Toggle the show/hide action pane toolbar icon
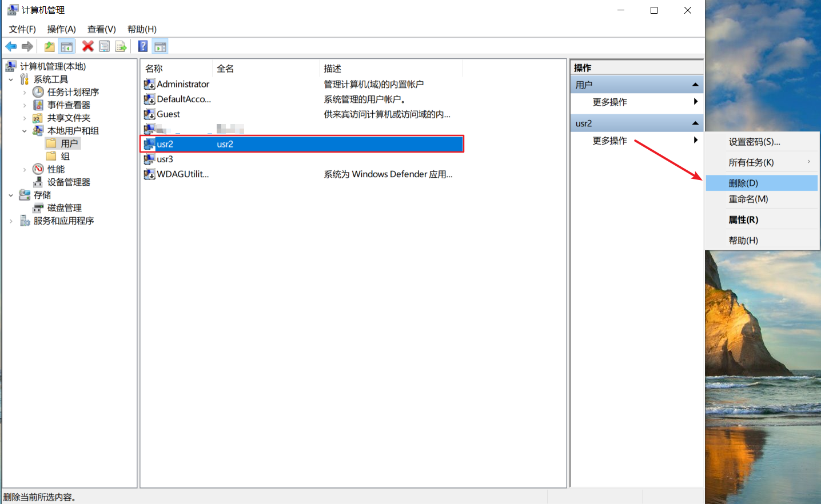 click(x=161, y=47)
